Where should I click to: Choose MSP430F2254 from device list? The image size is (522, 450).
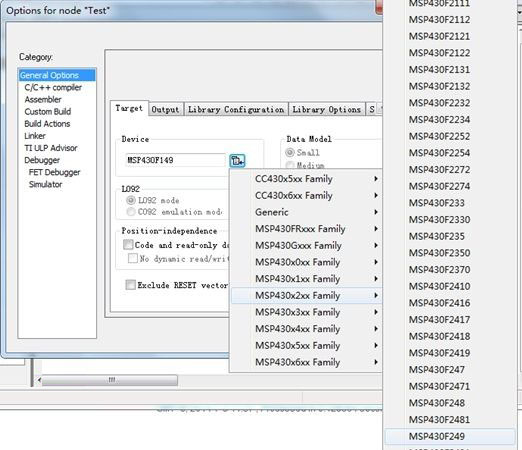(449, 153)
